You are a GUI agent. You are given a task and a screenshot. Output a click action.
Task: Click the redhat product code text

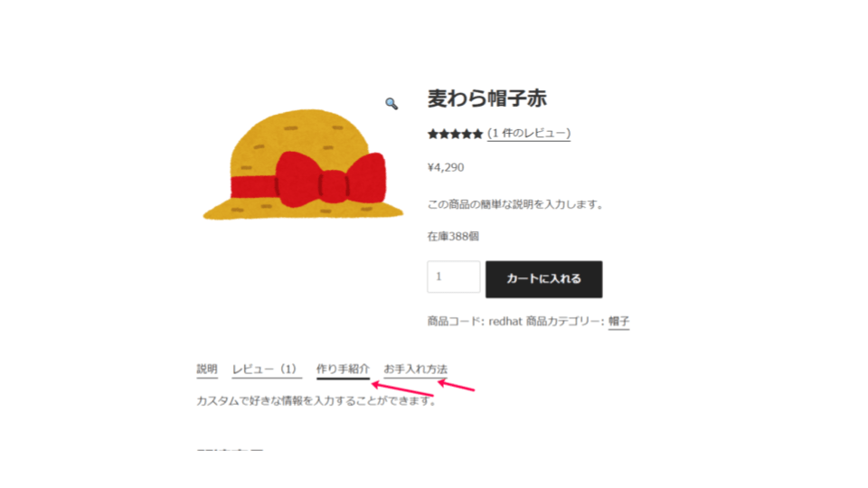coord(505,321)
